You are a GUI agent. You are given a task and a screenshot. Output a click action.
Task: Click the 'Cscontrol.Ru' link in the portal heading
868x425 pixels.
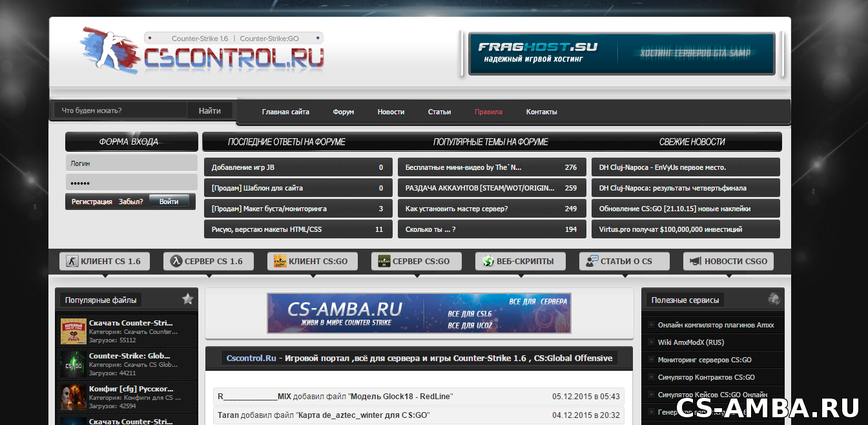tap(251, 358)
